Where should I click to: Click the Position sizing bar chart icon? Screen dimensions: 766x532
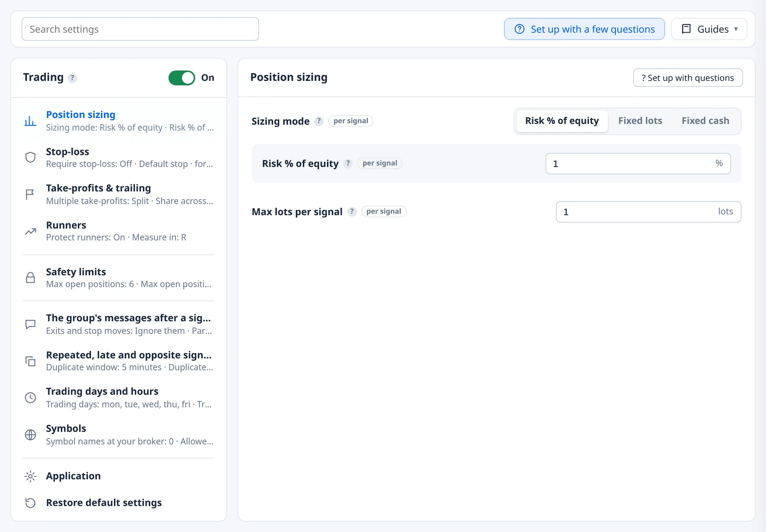30,121
